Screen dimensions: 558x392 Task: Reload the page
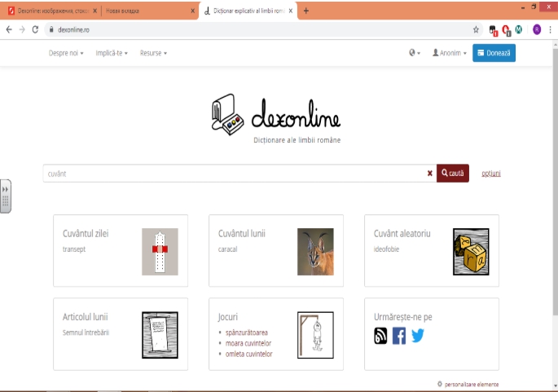coord(35,29)
